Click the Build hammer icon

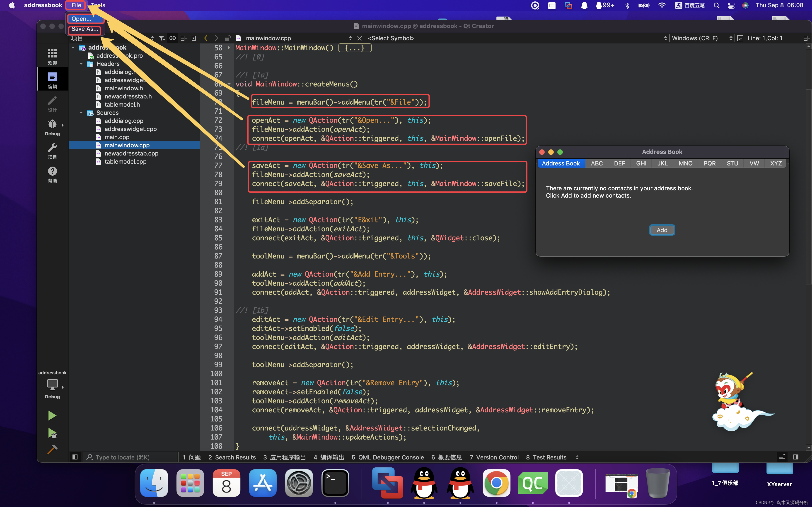pos(52,449)
